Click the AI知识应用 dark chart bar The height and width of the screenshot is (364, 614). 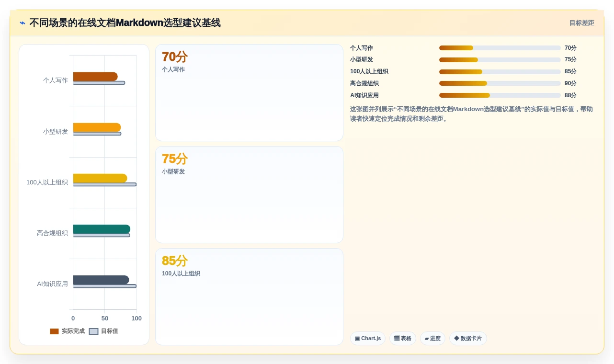tap(101, 280)
